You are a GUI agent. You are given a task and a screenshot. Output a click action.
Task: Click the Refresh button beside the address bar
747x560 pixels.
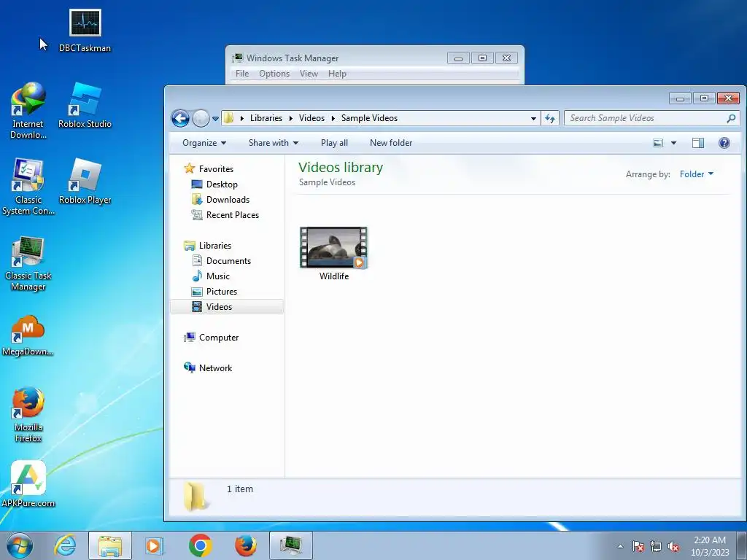click(550, 118)
